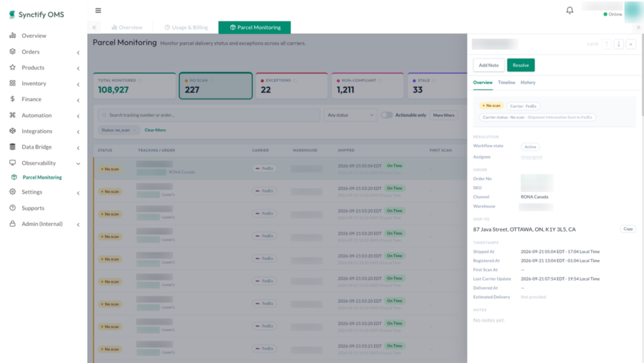Click the Exceptions info icon

click(x=295, y=81)
